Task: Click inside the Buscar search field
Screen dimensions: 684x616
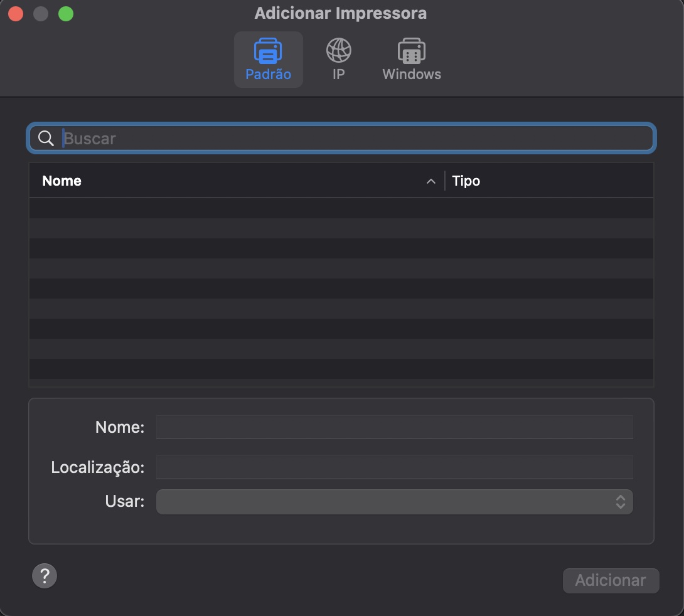Action: click(341, 138)
